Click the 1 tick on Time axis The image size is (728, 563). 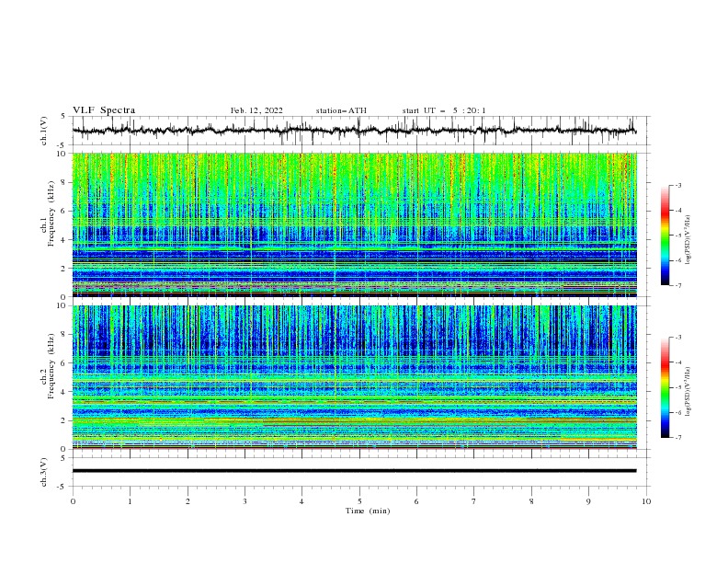pos(130,501)
